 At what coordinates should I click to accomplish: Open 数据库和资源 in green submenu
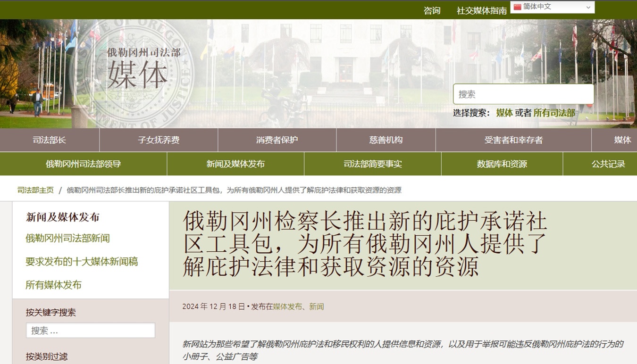[502, 164]
